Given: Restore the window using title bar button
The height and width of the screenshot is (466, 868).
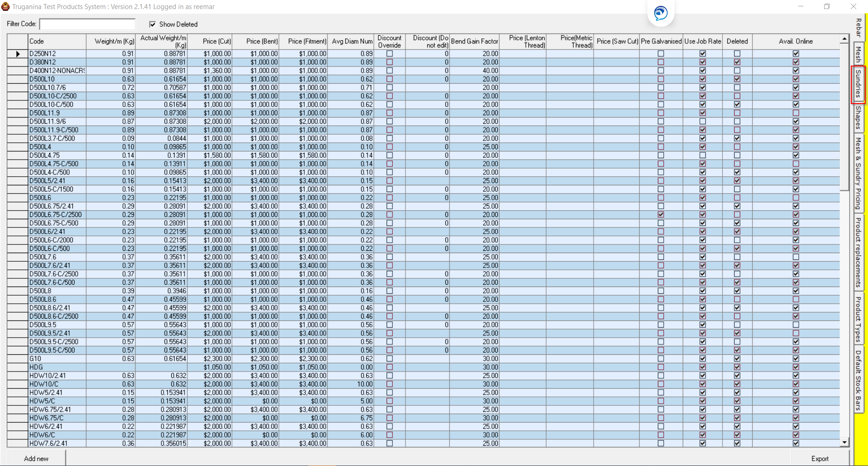Looking at the screenshot, I should tap(826, 7).
